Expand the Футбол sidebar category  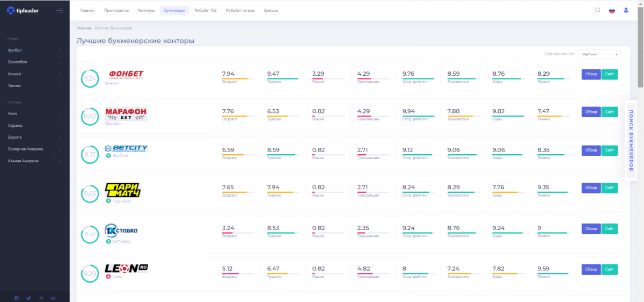34,51
